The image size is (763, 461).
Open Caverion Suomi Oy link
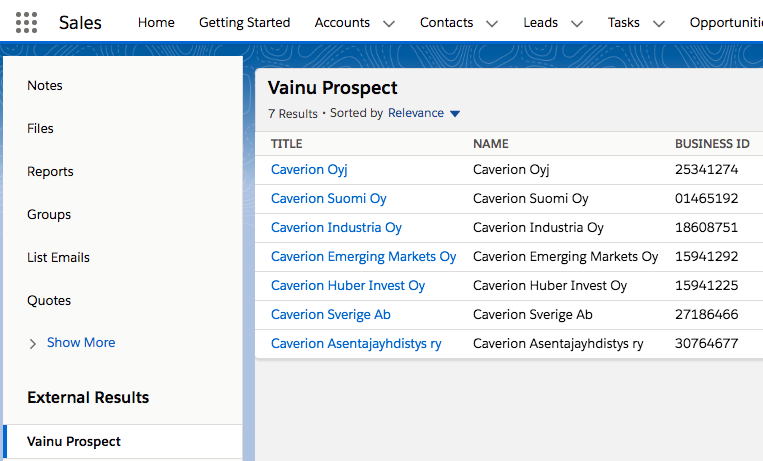[328, 199]
